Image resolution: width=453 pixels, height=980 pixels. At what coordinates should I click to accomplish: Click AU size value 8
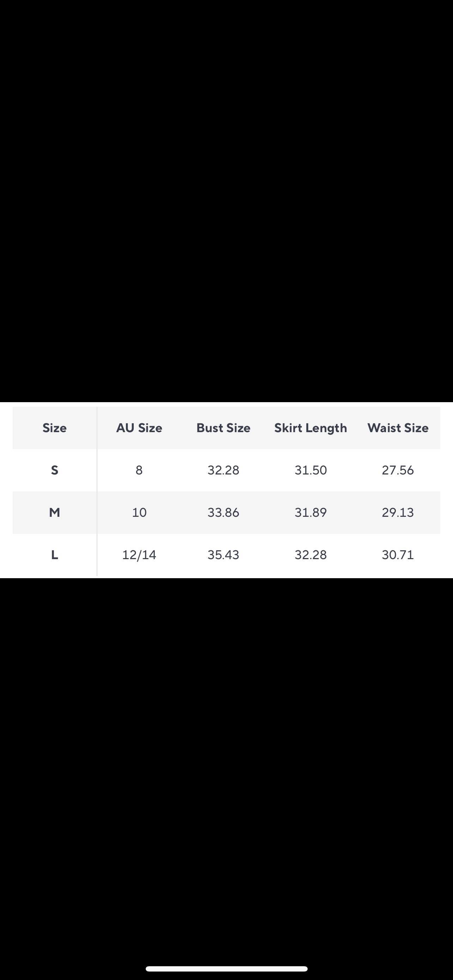pyautogui.click(x=139, y=470)
